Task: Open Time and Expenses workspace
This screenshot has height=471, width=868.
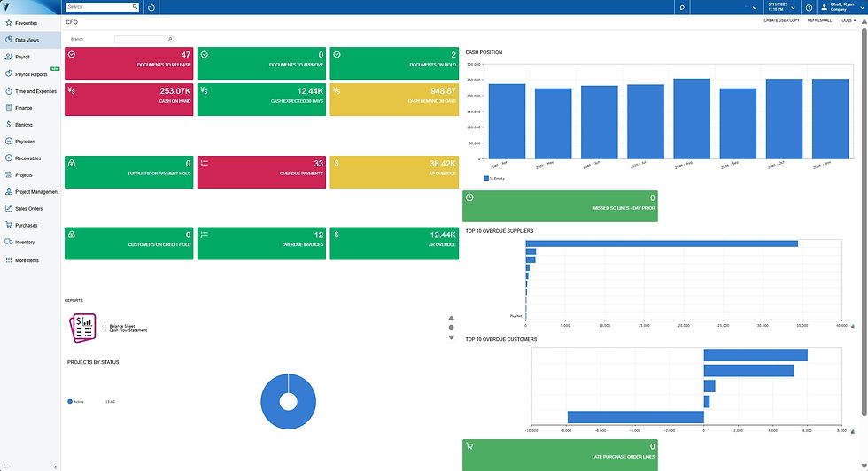Action: click(x=30, y=91)
